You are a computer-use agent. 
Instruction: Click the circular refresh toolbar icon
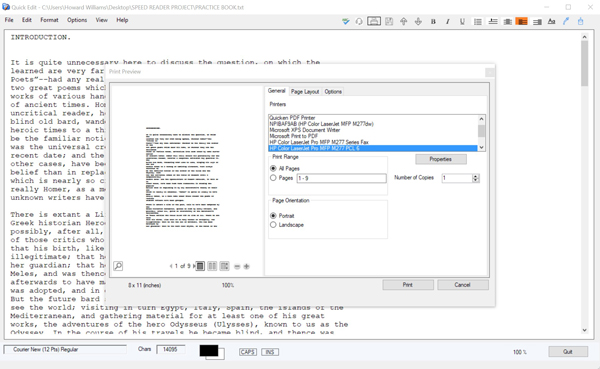[x=359, y=21]
